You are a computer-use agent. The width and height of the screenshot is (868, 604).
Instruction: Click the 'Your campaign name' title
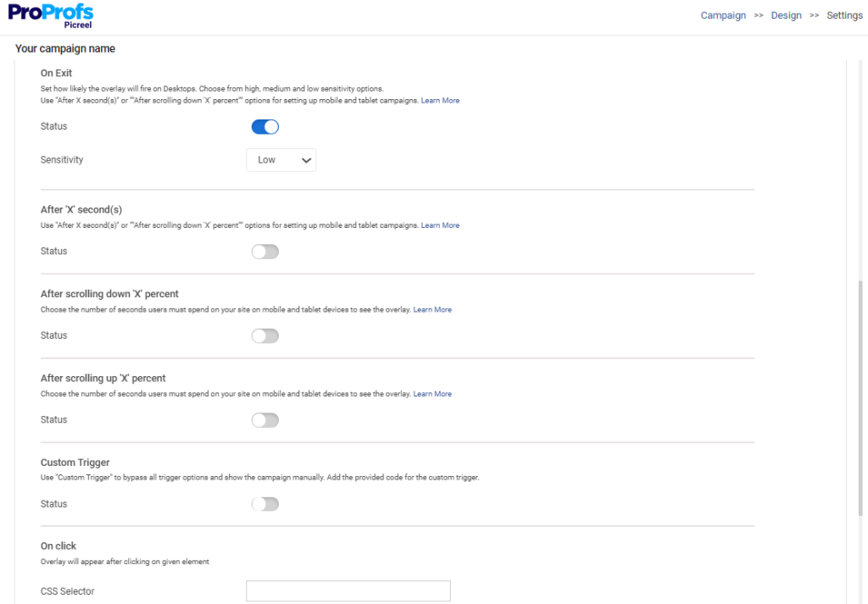(65, 49)
